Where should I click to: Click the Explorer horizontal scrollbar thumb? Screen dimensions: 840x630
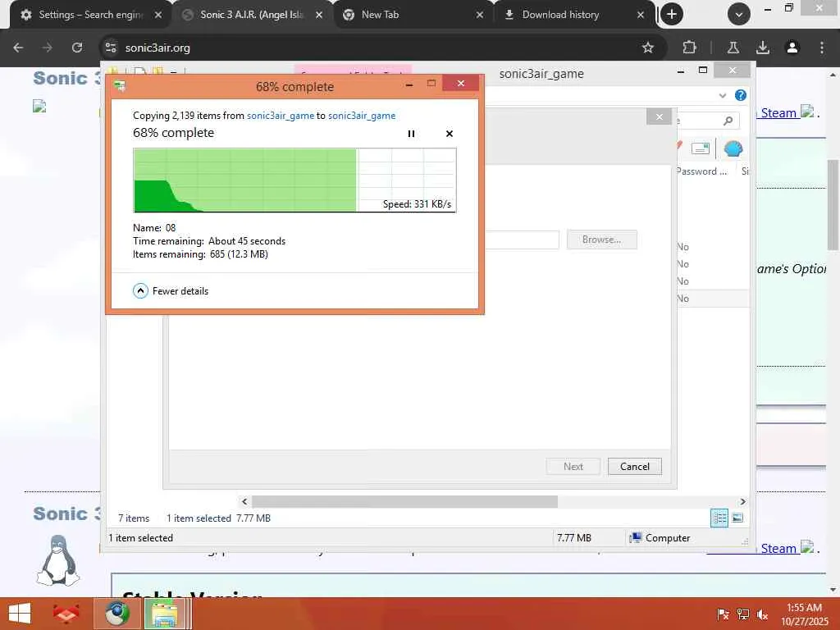point(404,501)
